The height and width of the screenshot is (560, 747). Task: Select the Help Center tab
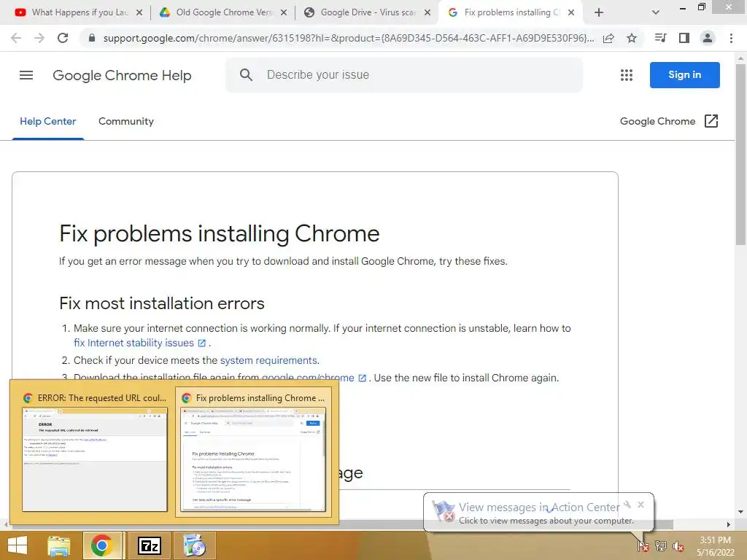(47, 122)
